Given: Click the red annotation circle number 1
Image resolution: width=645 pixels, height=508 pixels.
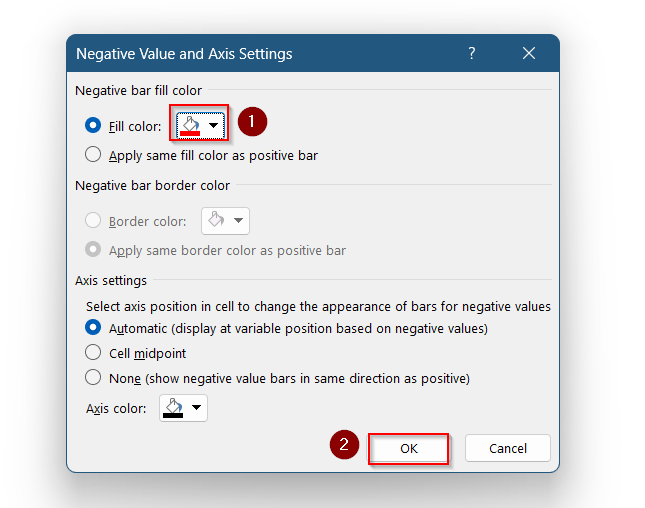Looking at the screenshot, I should pos(252,122).
